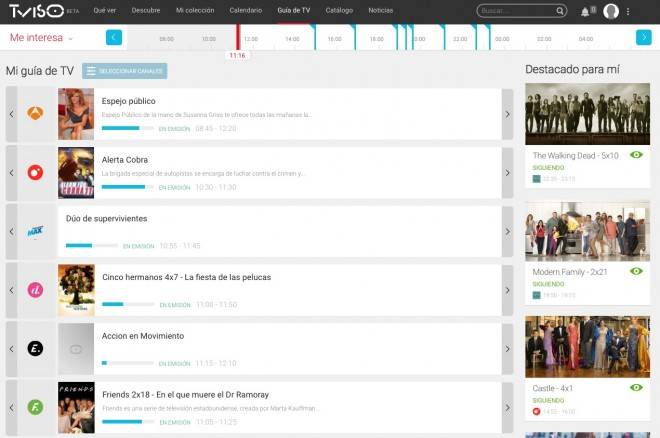
Task: Go to previous programme on Espejo público row
Action: (x=11, y=114)
